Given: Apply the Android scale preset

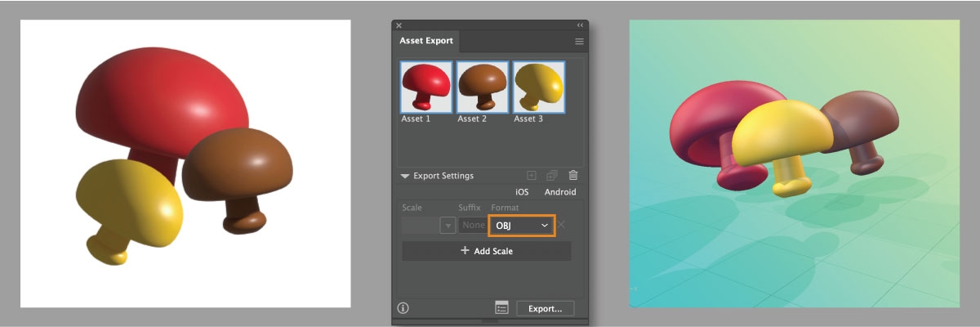Looking at the screenshot, I should (x=560, y=192).
